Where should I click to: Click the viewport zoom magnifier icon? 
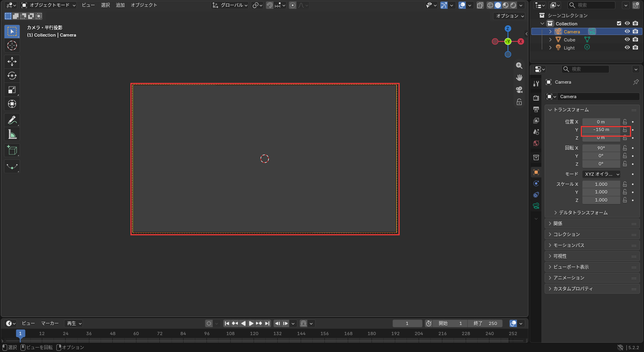[x=519, y=66]
